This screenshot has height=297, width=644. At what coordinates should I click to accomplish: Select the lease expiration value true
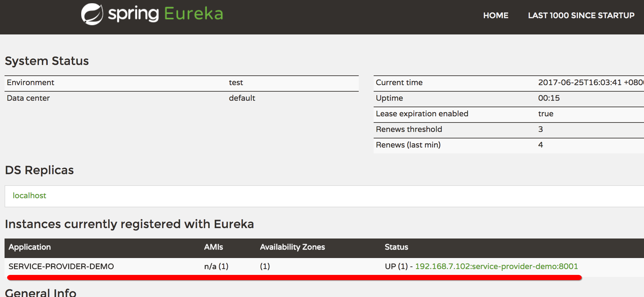[546, 114]
